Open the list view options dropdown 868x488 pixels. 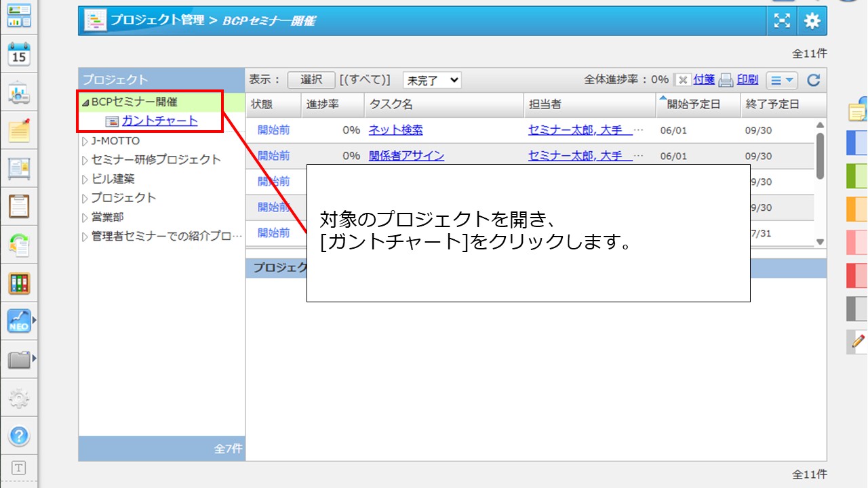click(782, 81)
